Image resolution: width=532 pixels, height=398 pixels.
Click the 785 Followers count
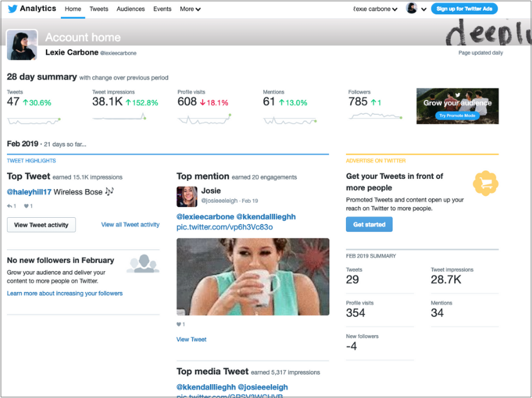pos(358,101)
